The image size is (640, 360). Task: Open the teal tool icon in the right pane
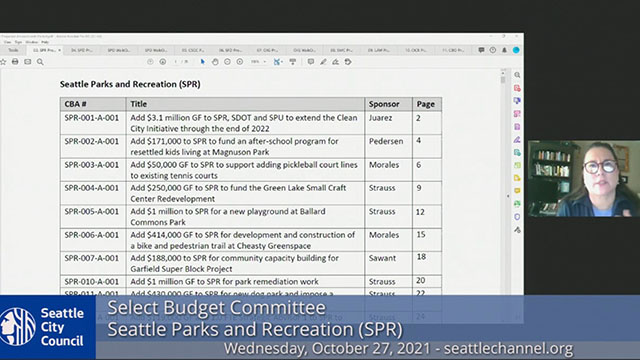(517, 153)
